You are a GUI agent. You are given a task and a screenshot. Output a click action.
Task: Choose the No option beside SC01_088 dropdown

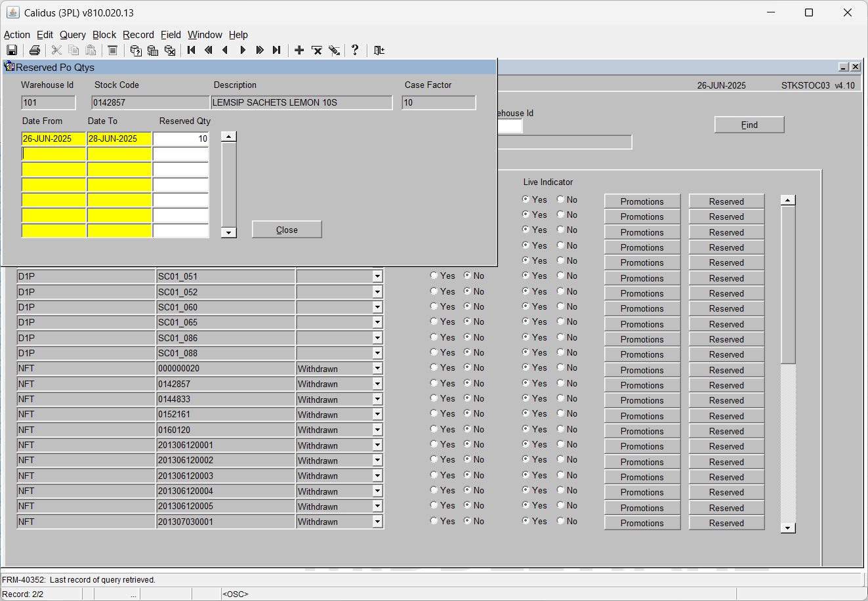(468, 352)
